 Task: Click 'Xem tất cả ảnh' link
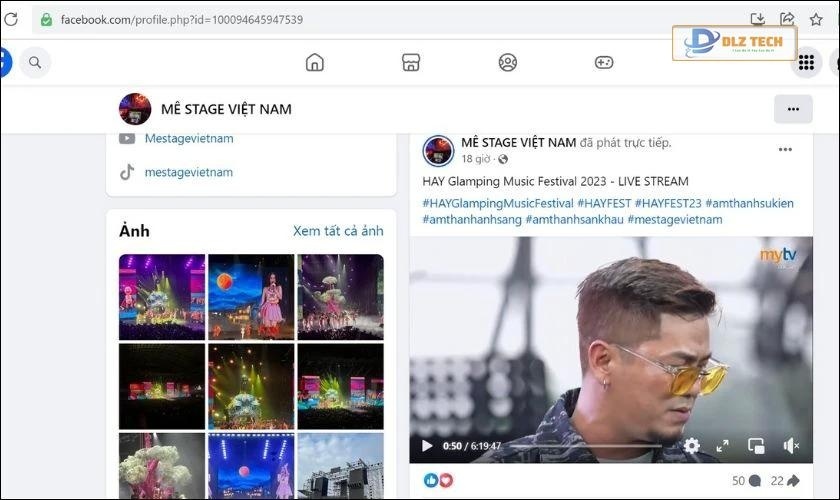[x=338, y=231]
